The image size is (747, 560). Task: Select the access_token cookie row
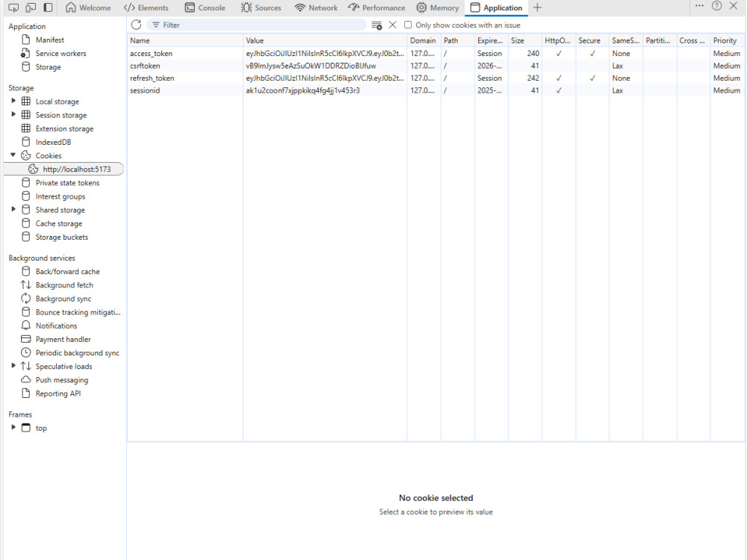point(436,53)
